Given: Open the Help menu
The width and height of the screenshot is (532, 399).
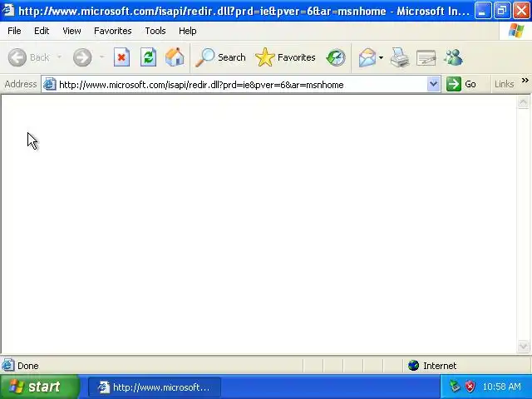Looking at the screenshot, I should pos(187,31).
